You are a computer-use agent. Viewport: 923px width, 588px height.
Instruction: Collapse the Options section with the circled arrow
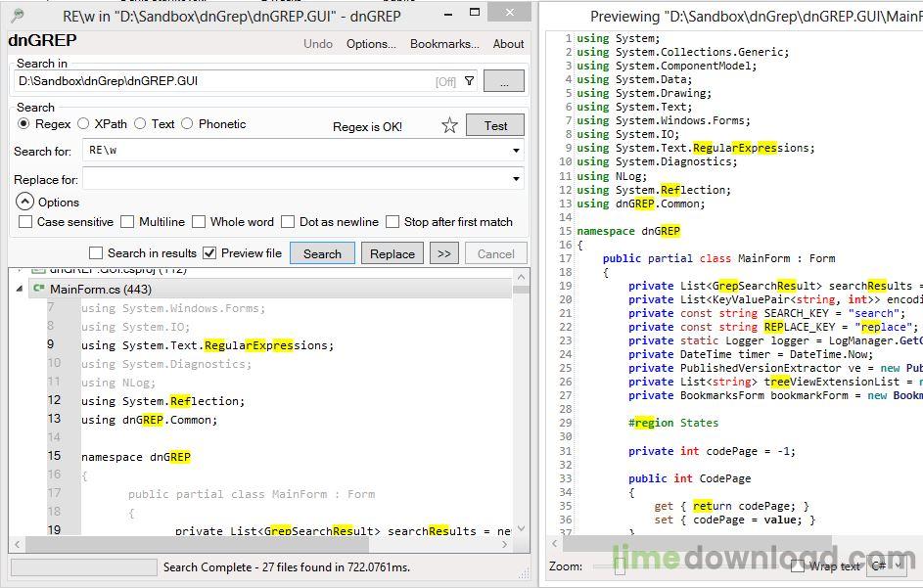(24, 202)
